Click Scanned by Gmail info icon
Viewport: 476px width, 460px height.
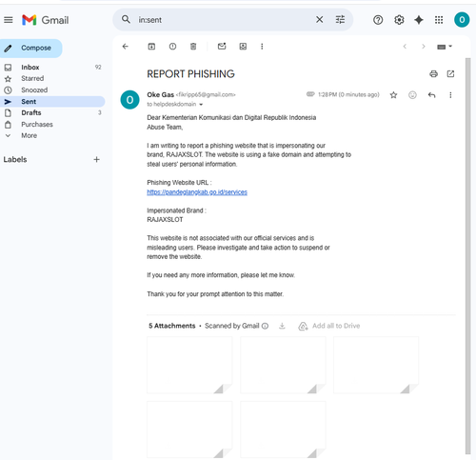coord(265,326)
